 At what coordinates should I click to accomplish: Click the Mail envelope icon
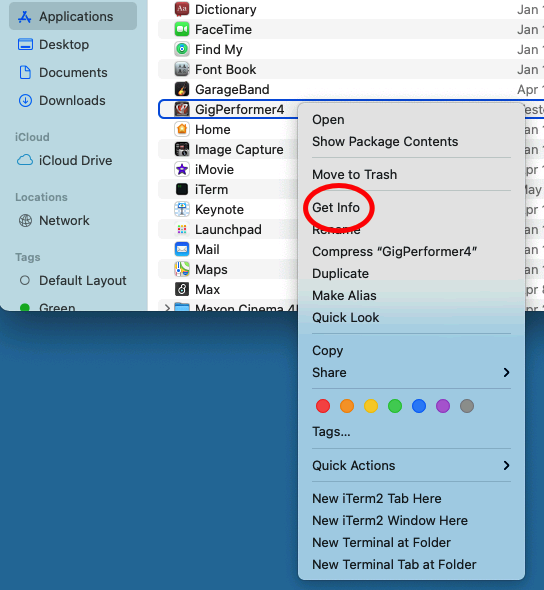tap(182, 249)
